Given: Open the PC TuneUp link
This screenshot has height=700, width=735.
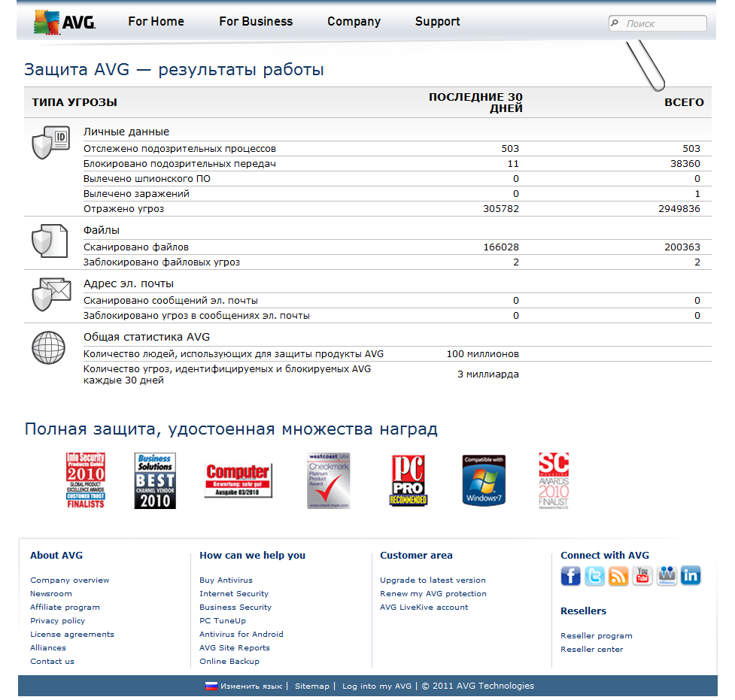Looking at the screenshot, I should click(223, 621).
